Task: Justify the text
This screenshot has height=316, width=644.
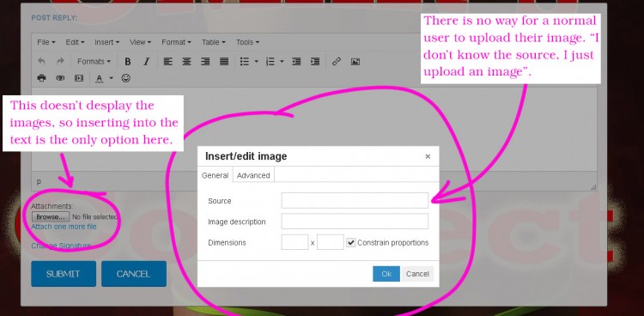Action: (x=224, y=62)
